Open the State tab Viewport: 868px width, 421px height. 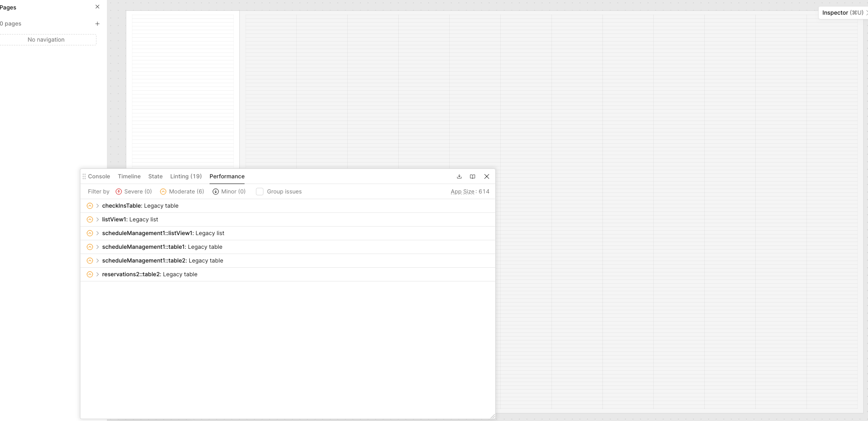(x=155, y=176)
